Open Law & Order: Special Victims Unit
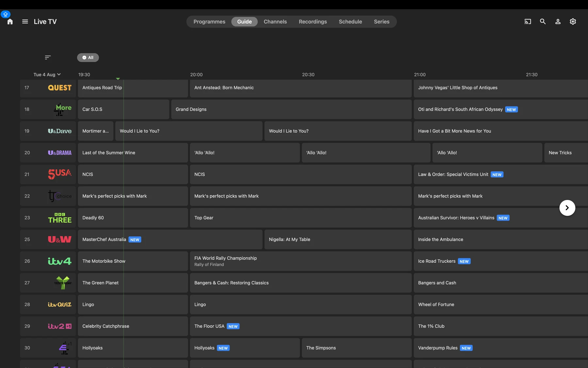The width and height of the screenshot is (588, 368). 501,174
